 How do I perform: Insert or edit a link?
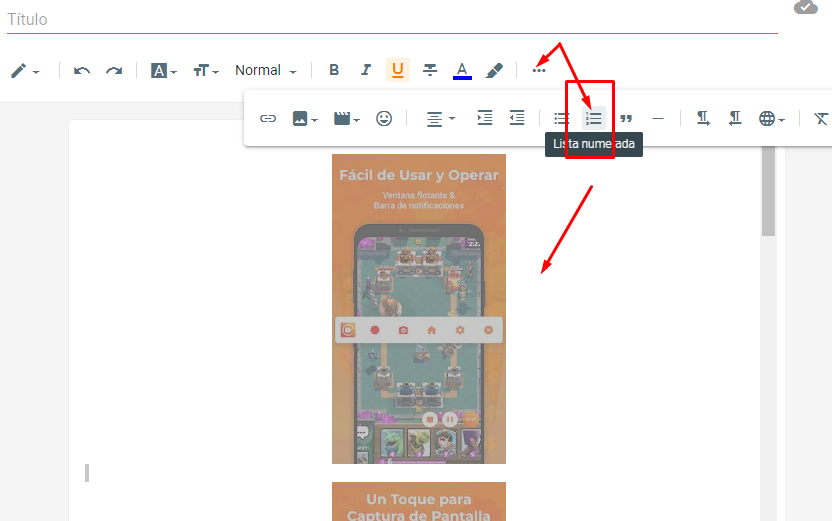click(267, 118)
